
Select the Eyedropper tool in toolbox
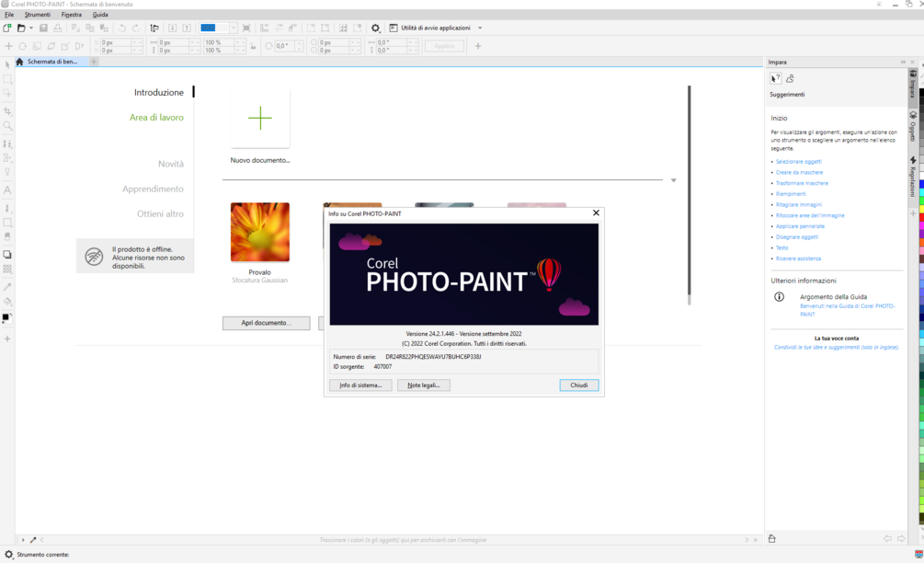(7, 286)
